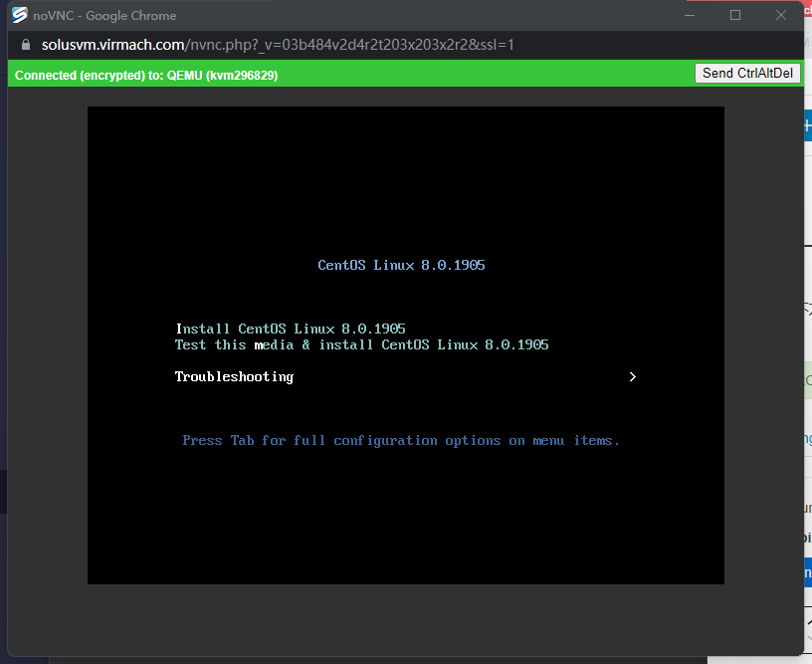Maximize the noVNC Chrome window
Viewport: 812px width, 664px height.
(734, 16)
